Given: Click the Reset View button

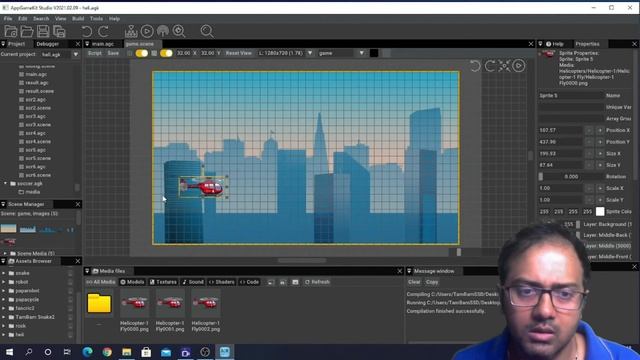Looking at the screenshot, I should pyautogui.click(x=238, y=53).
